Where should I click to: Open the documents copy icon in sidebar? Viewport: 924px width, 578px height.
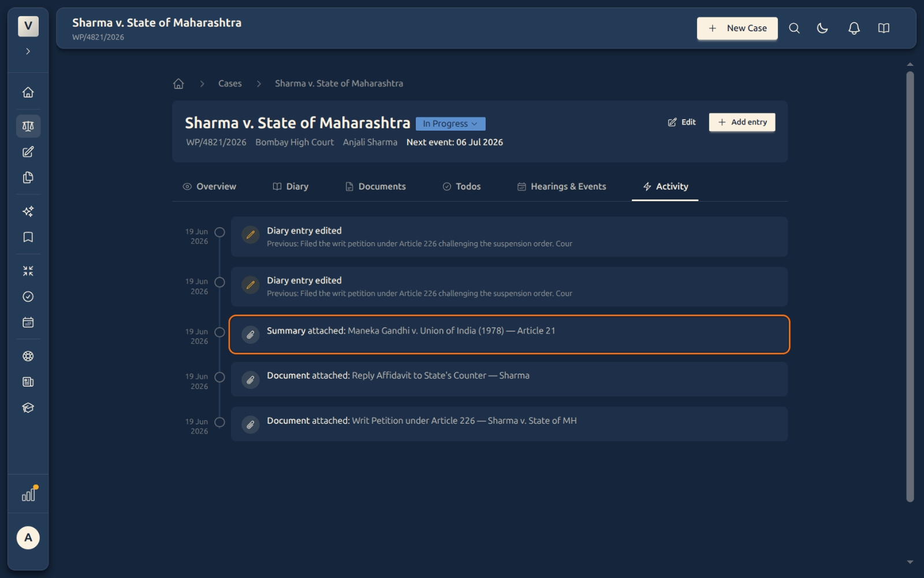tap(28, 177)
